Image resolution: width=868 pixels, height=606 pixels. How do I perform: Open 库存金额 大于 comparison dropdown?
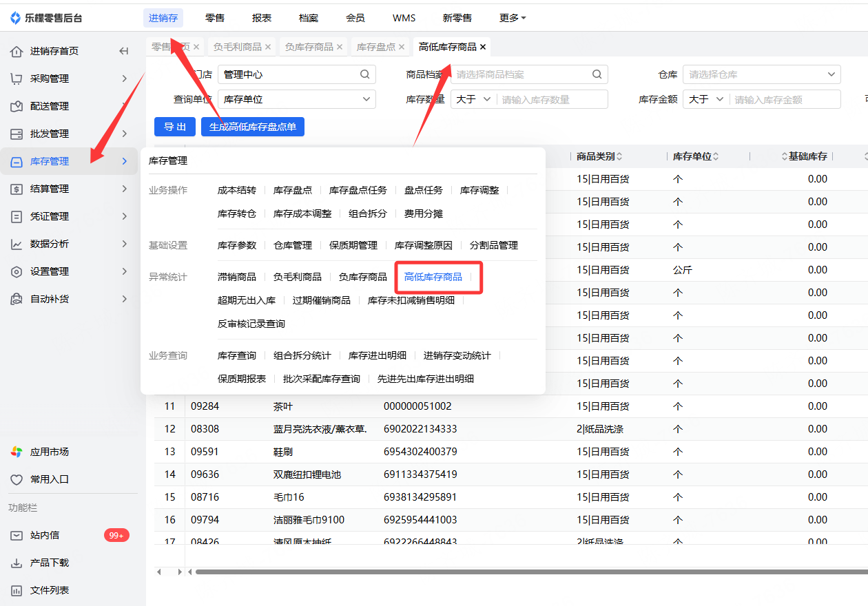tap(707, 99)
